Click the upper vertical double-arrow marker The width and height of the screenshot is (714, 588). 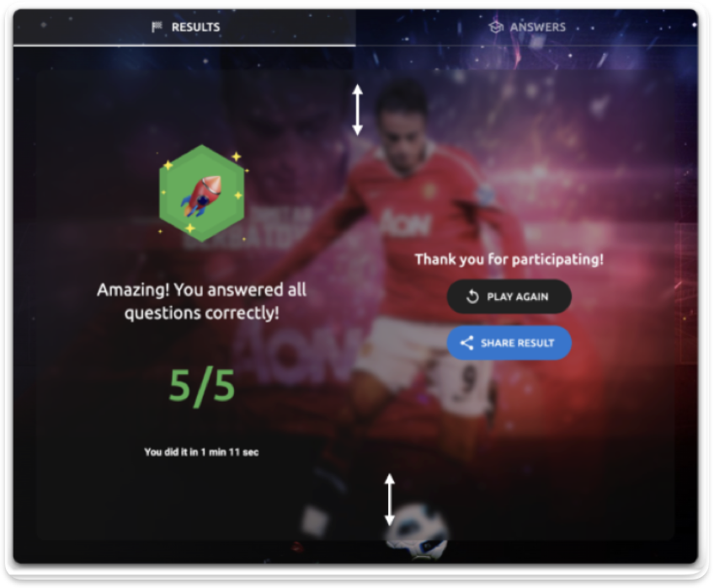coord(358,110)
